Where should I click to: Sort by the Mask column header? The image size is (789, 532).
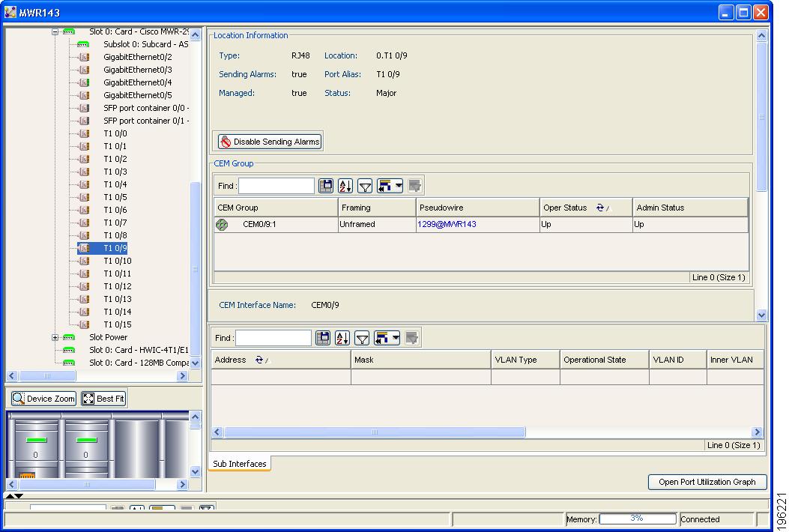click(420, 360)
